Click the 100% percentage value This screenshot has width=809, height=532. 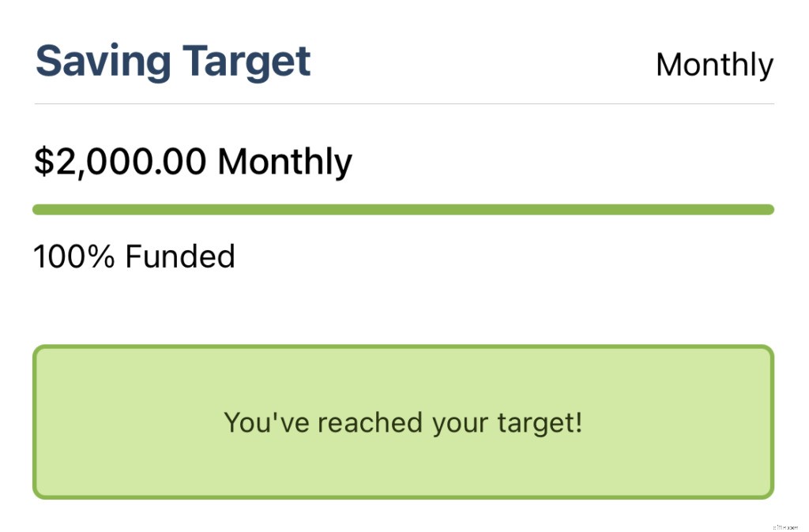74,257
